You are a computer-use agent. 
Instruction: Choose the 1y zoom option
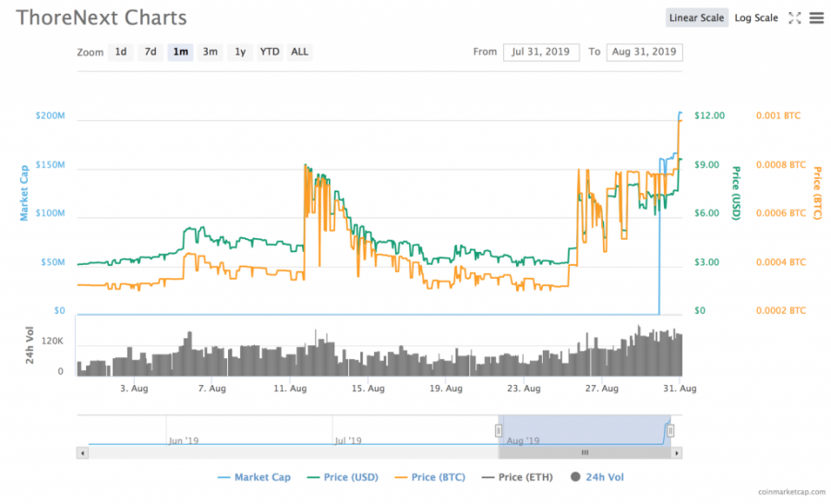pos(240,52)
